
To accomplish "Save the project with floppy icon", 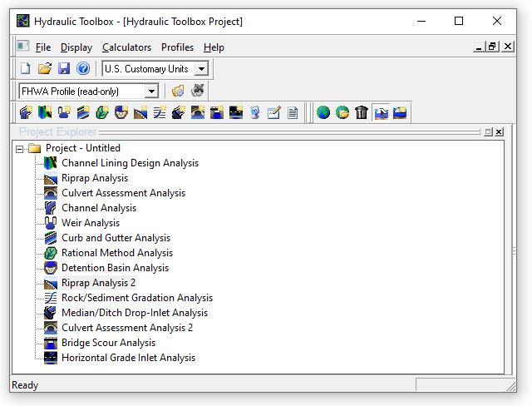I will point(64,68).
